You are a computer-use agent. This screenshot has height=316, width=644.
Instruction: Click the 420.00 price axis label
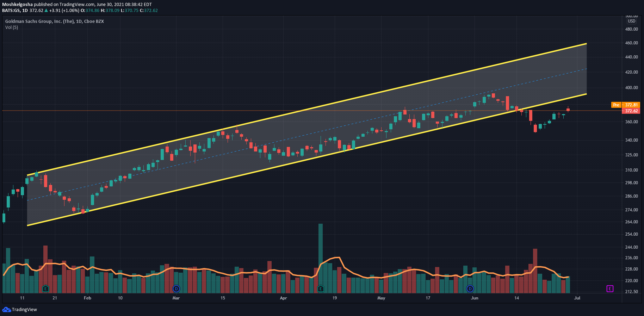(631, 72)
